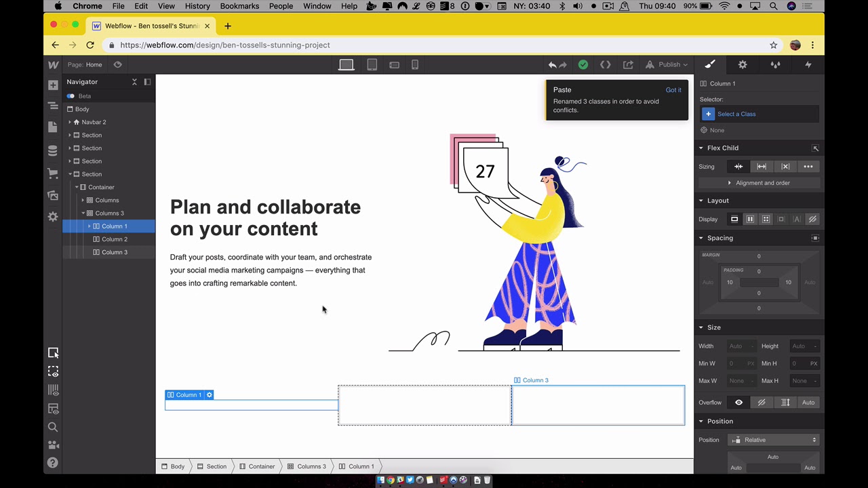Toggle page preview eye icon

coord(117,64)
